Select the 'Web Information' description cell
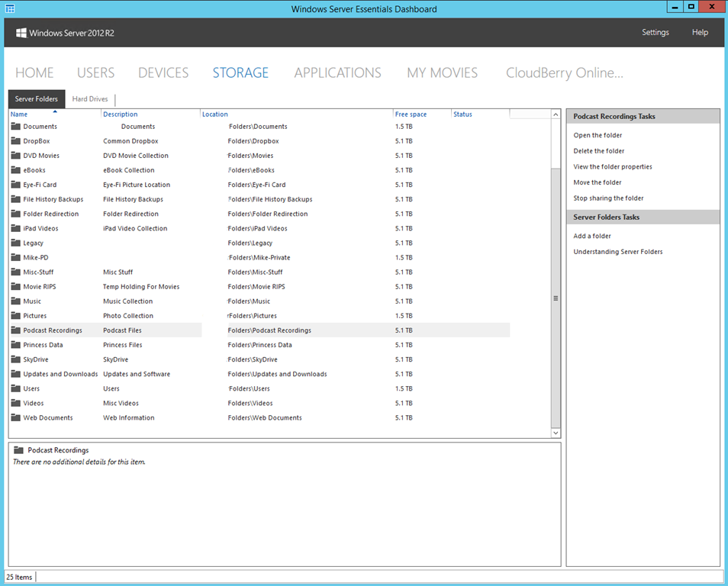This screenshot has width=728, height=586. (x=129, y=417)
